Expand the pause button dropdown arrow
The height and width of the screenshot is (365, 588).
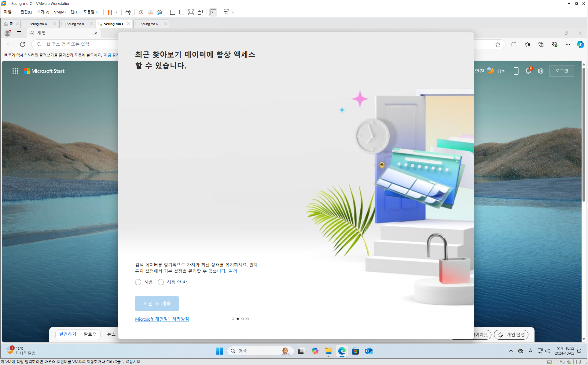point(116,12)
